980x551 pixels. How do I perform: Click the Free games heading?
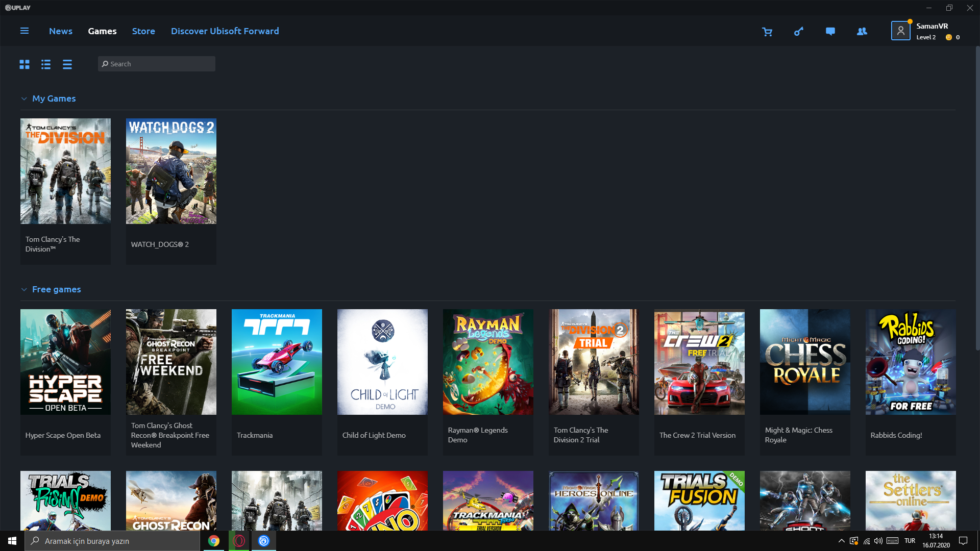(x=56, y=289)
